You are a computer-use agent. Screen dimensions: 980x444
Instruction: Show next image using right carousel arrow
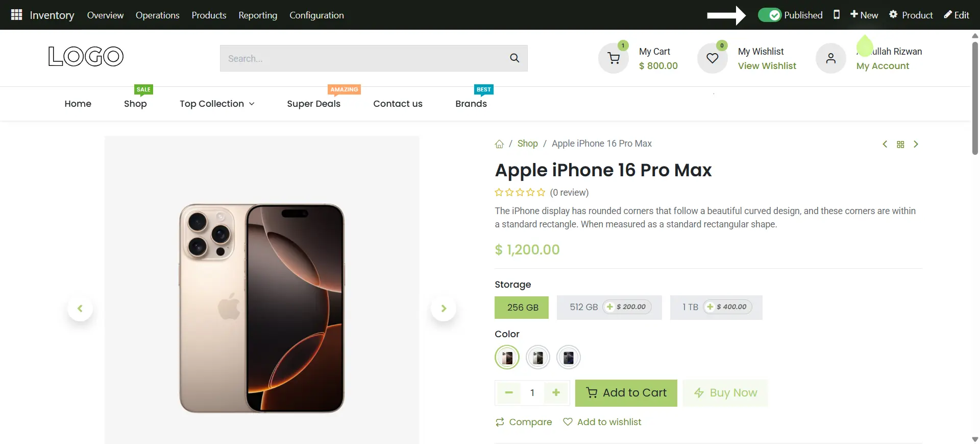click(x=444, y=308)
